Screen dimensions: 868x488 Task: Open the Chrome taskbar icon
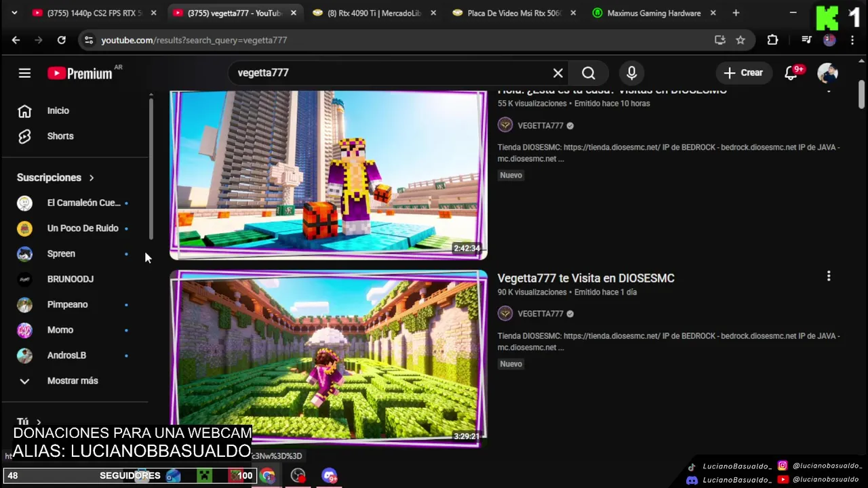click(x=268, y=476)
